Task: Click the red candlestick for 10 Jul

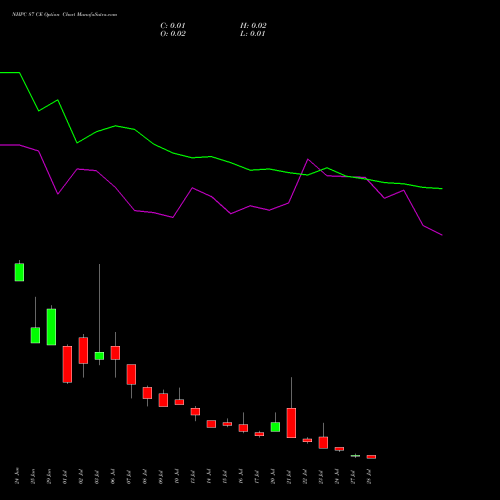Action: pos(179,402)
